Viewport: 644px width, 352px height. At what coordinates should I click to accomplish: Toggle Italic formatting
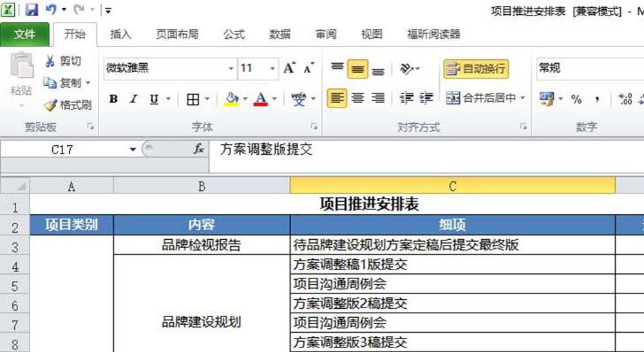pyautogui.click(x=134, y=99)
